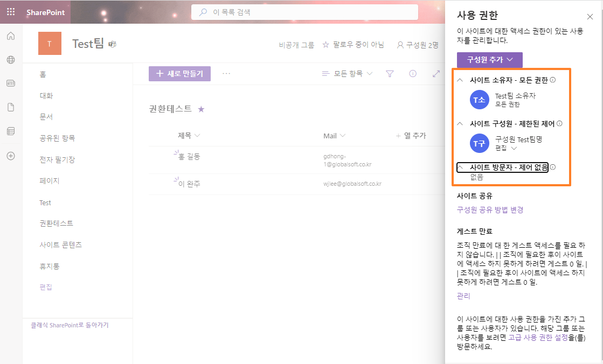Open the filter pane funnel icon

[390, 73]
